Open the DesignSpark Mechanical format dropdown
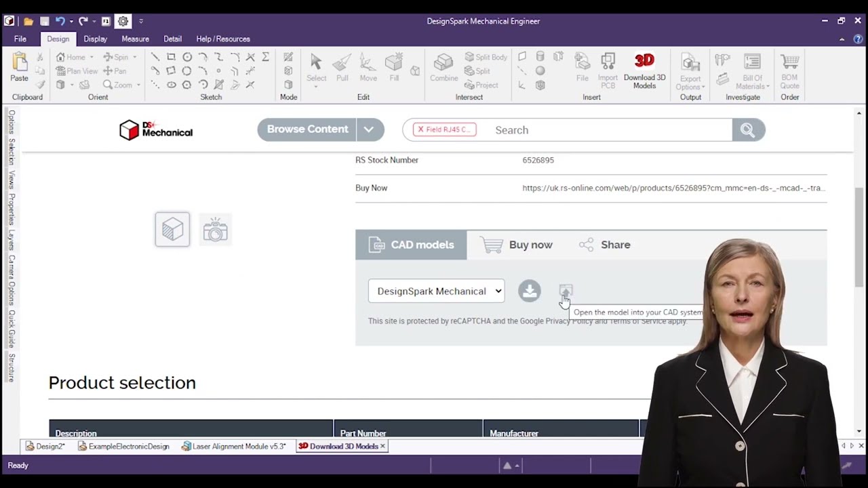This screenshot has width=868, height=488. (x=436, y=291)
